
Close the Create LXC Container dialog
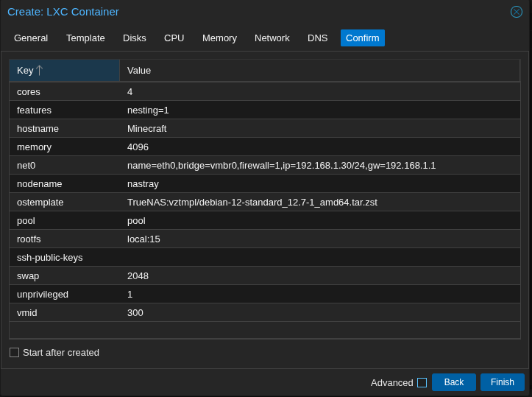tap(516, 12)
